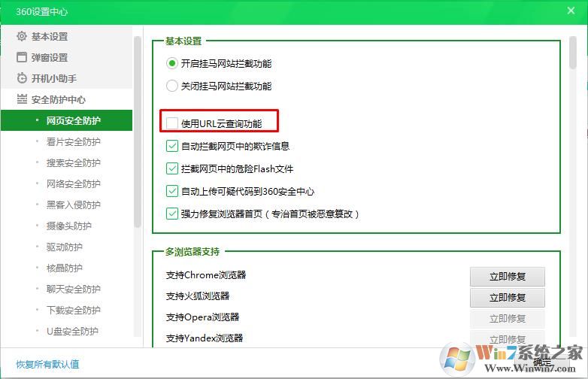Select 开启挂马网站拦截功能 radio button
Screen dimensions: 588x379
171,63
